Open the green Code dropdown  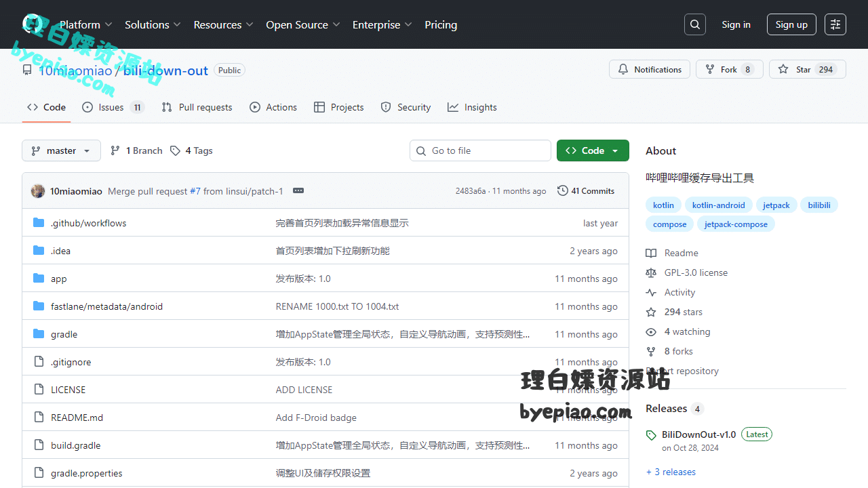pos(593,150)
